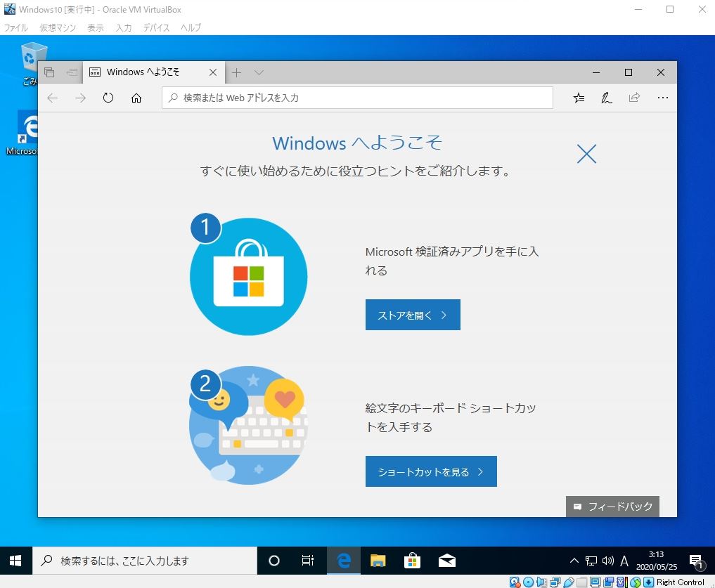Focus the Edge address bar
Viewport: 715px width, 588px height.
coord(357,98)
